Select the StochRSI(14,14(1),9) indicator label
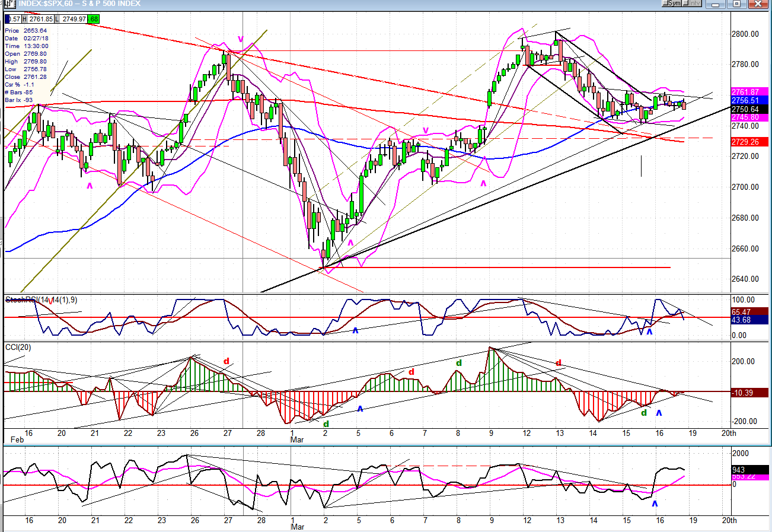The height and width of the screenshot is (532, 772). tap(42, 300)
